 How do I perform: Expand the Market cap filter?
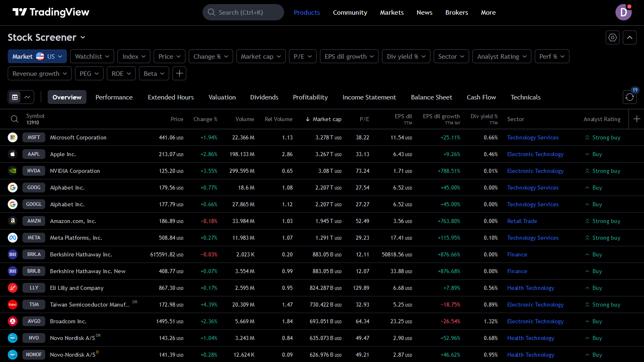[261, 56]
